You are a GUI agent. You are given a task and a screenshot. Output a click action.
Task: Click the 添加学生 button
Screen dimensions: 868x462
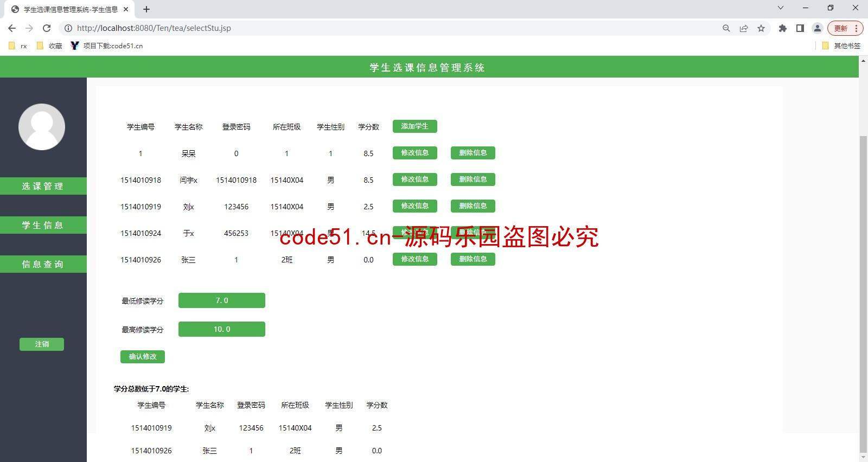(415, 126)
